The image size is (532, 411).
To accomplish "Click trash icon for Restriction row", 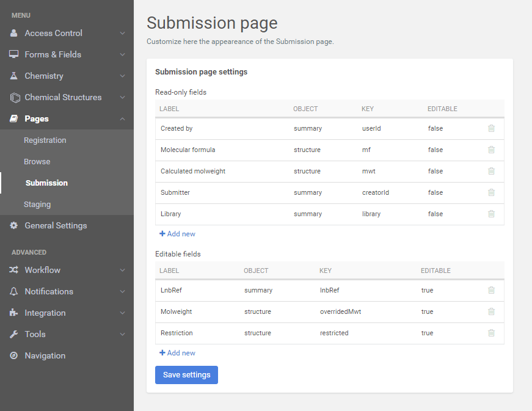I will click(x=491, y=333).
